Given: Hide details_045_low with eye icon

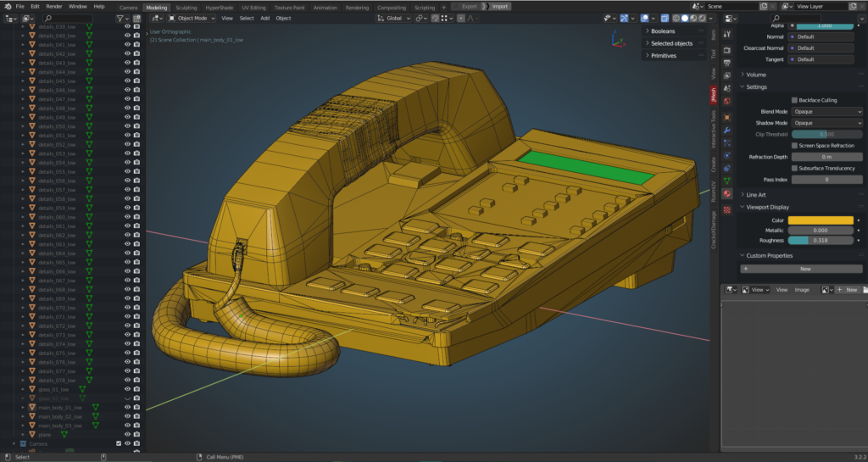Looking at the screenshot, I should 127,81.
